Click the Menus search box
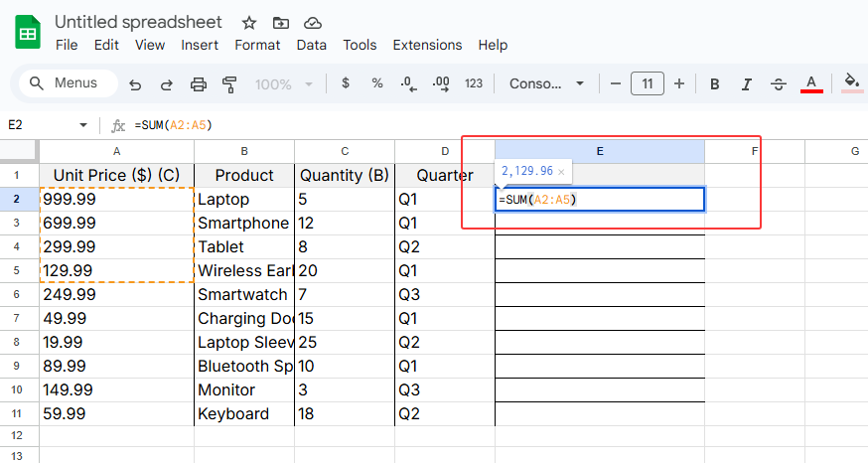 (68, 83)
